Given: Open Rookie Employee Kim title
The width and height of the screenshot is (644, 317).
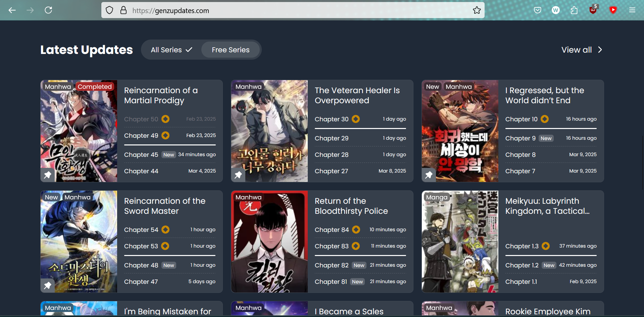Looking at the screenshot, I should click(x=548, y=311).
